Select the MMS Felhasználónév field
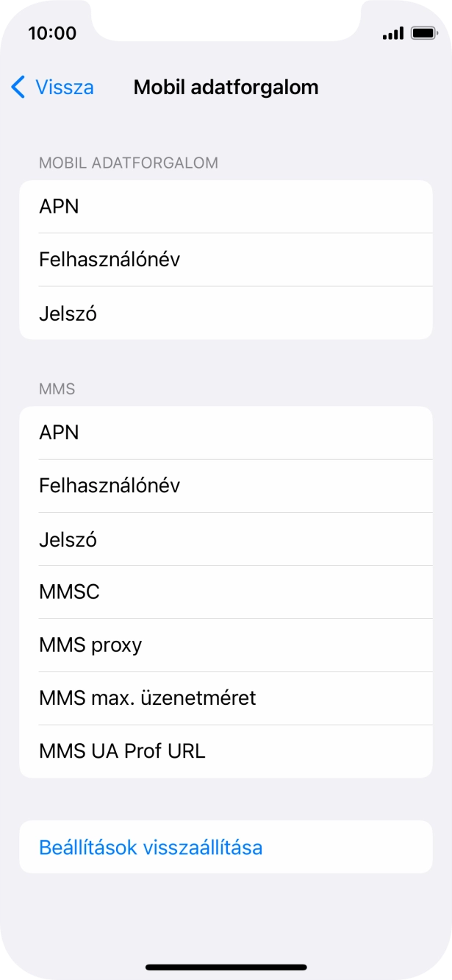This screenshot has height=980, width=452. click(x=226, y=486)
